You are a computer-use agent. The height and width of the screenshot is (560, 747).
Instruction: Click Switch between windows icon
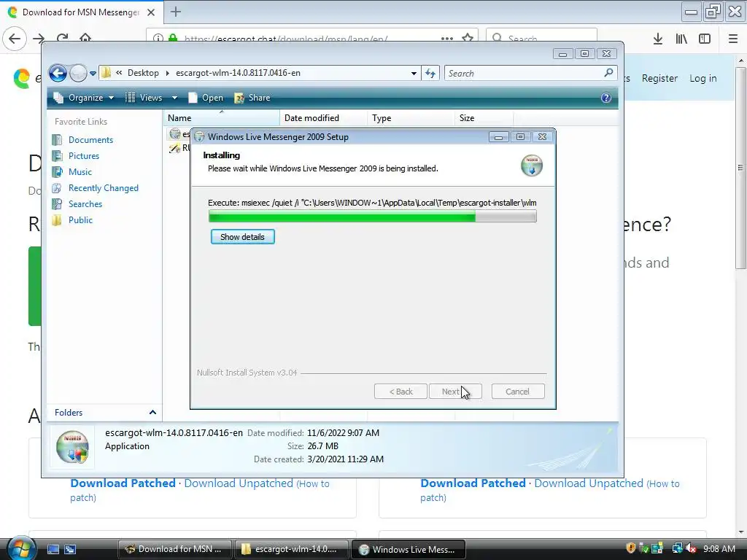70,549
